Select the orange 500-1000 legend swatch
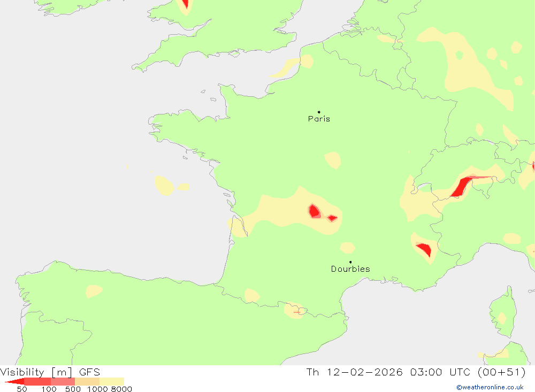This screenshot has height=392, width=535. tap(87, 381)
